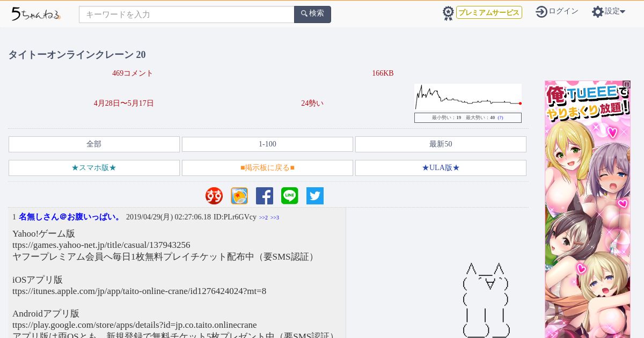
Task: Click the 24勢い momentum text
Action: (312, 104)
